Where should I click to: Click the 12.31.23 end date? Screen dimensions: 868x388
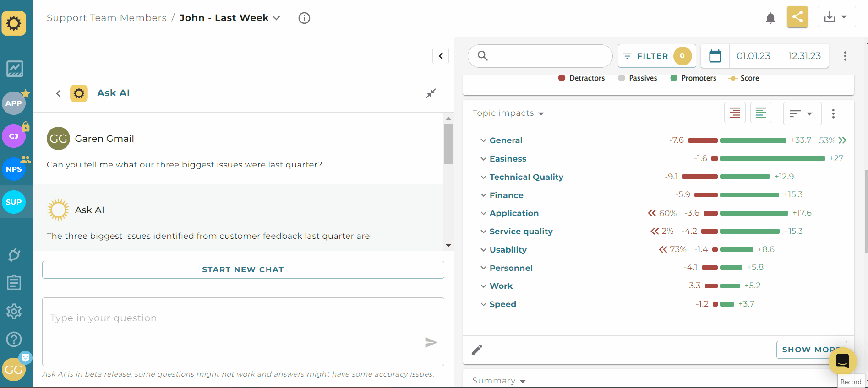click(x=804, y=56)
